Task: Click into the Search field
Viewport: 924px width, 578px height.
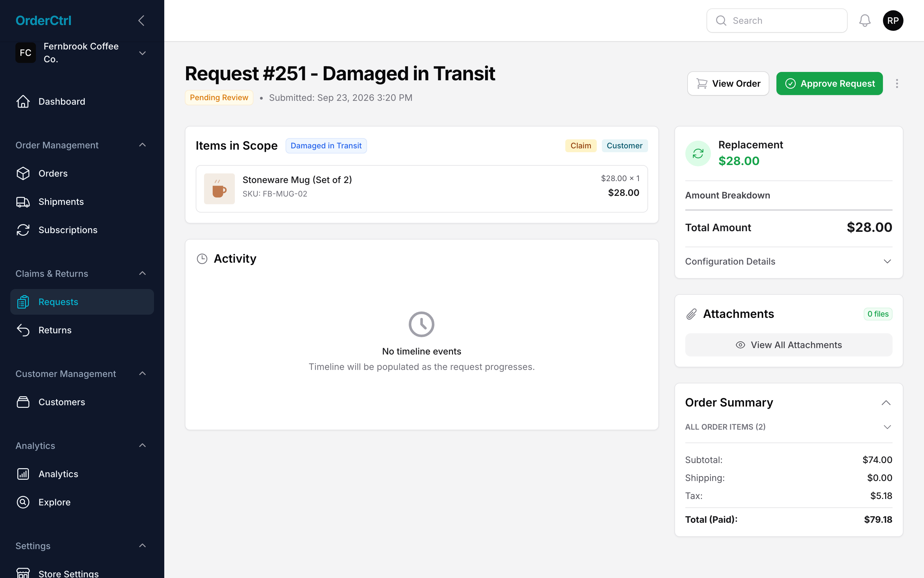Action: tap(777, 21)
